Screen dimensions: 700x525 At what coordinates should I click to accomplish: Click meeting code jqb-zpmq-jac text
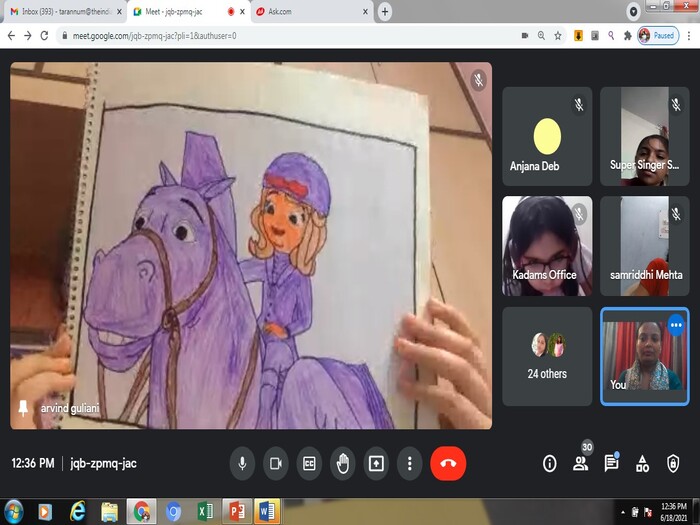104,463
